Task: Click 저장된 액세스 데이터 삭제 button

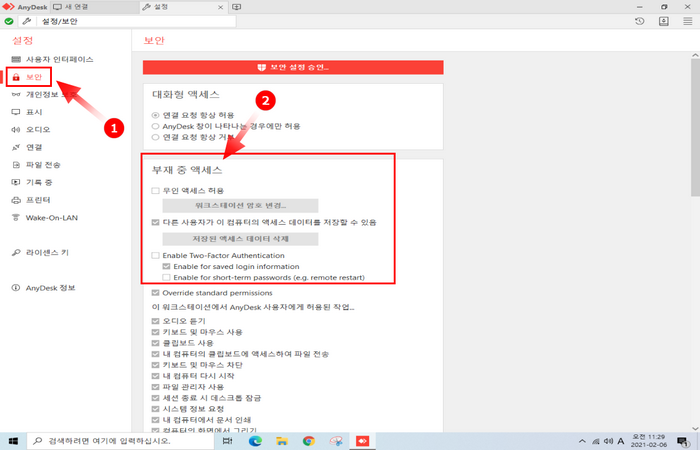Action: tap(240, 239)
